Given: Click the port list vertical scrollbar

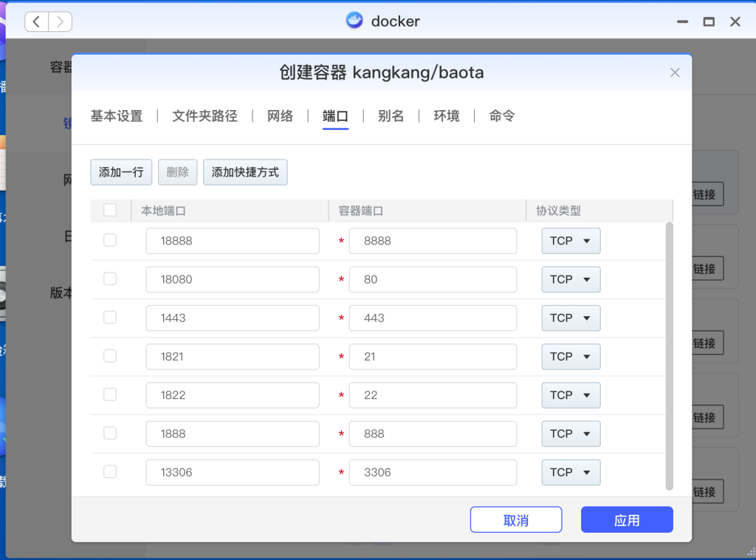Looking at the screenshot, I should [x=669, y=355].
